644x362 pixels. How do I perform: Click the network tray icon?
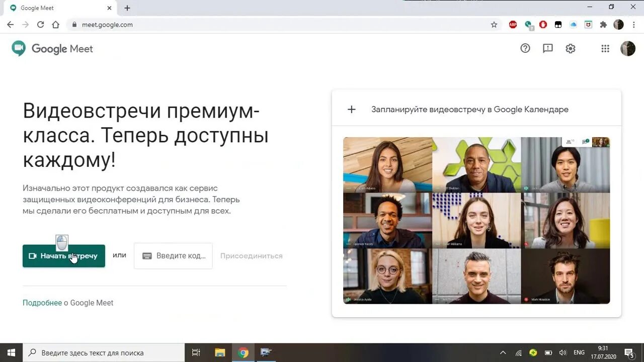coord(519,352)
